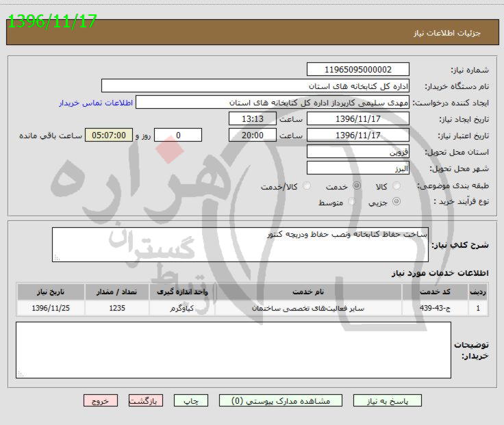Viewport: 504px width, 425px height.
Task: Click the تعداد / مقدار column header
Action: 116,292
